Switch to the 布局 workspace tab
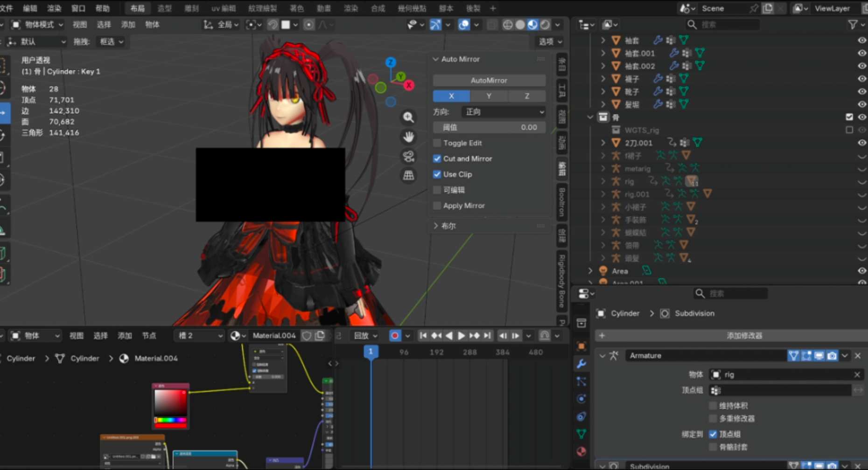This screenshot has height=470, width=868. coord(137,8)
